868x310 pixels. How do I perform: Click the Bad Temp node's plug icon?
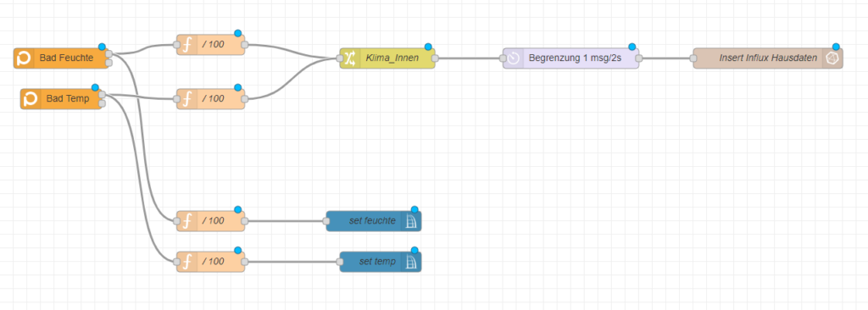(x=31, y=99)
